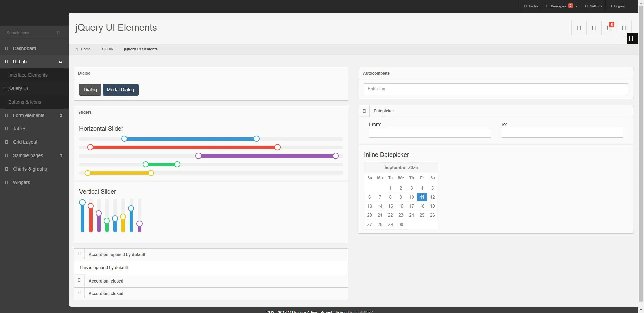
Task: Click the black side tab icon at right edge
Action: pyautogui.click(x=631, y=38)
